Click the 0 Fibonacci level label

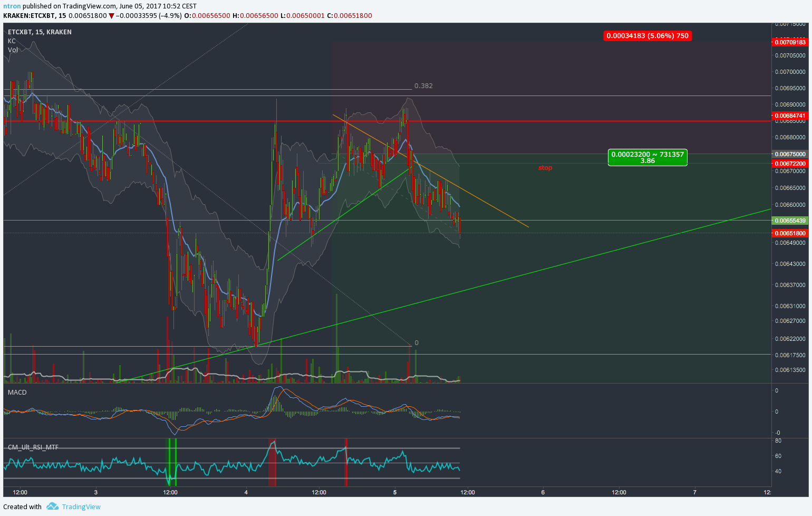(x=417, y=343)
